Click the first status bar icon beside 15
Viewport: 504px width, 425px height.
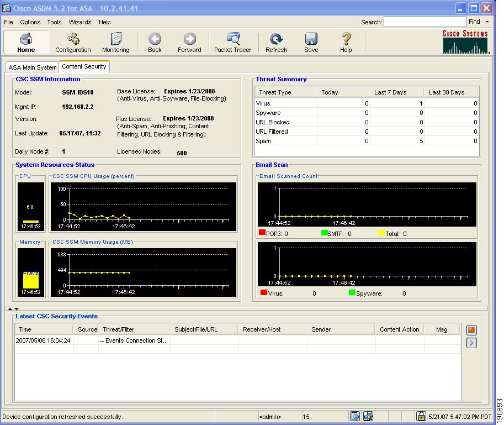click(x=355, y=416)
